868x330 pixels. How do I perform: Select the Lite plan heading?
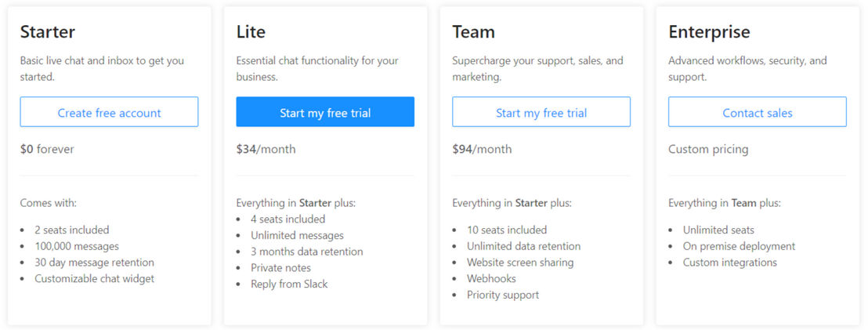pos(251,31)
